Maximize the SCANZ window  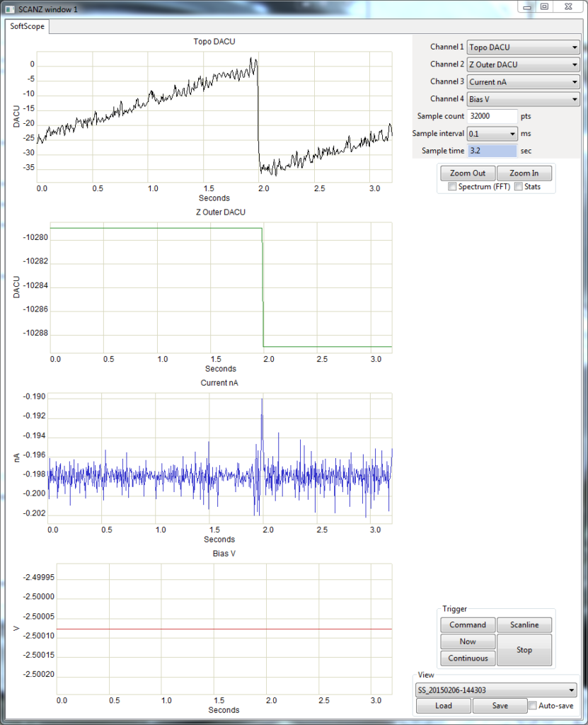click(545, 7)
